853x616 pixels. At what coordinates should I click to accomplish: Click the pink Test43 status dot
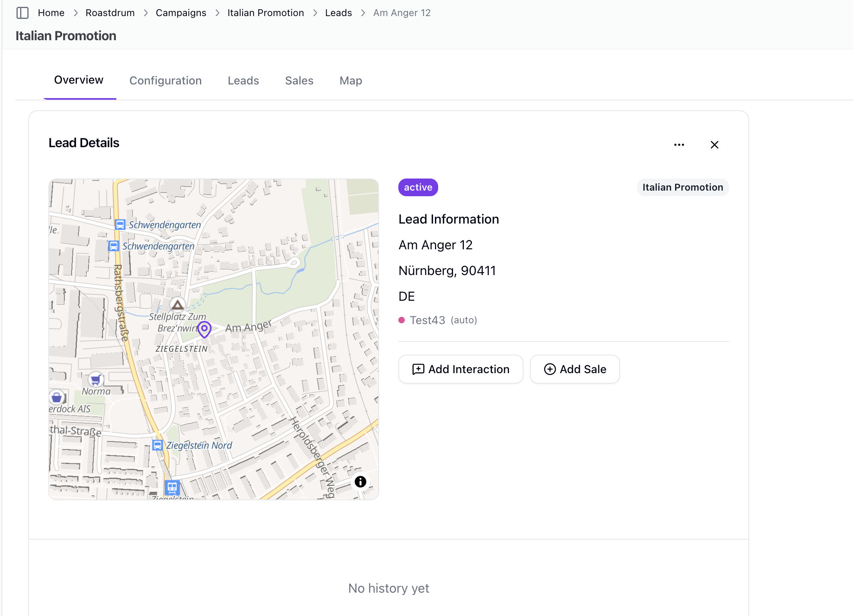(x=402, y=320)
